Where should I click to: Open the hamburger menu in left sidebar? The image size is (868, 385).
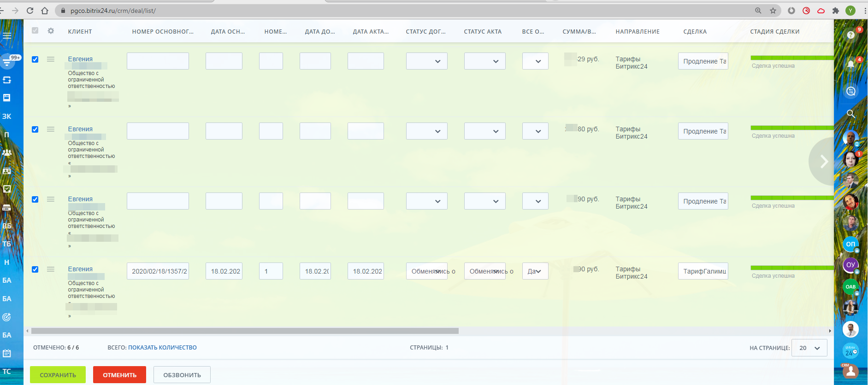coord(7,35)
